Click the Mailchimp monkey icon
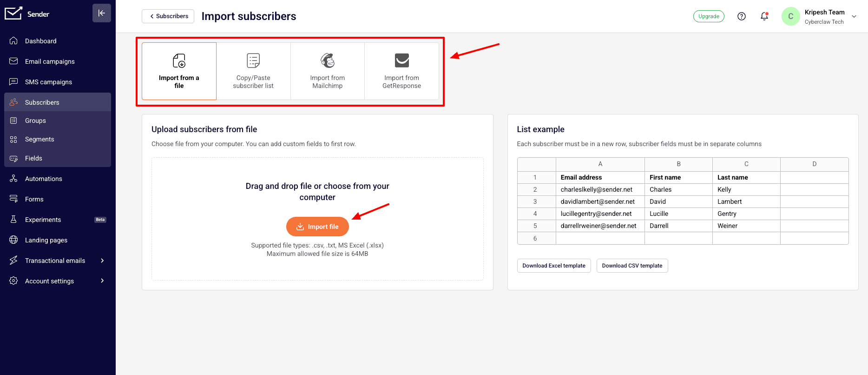 pyautogui.click(x=328, y=60)
